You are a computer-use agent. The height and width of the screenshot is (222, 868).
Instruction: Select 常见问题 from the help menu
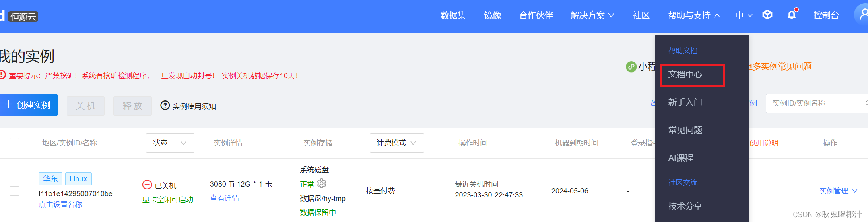coord(685,130)
